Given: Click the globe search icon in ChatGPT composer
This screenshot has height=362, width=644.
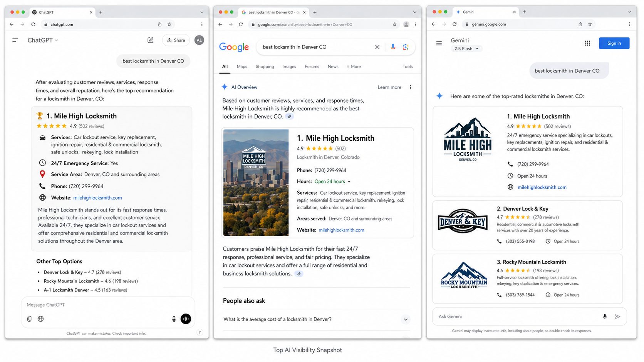Looking at the screenshot, I should [41, 319].
